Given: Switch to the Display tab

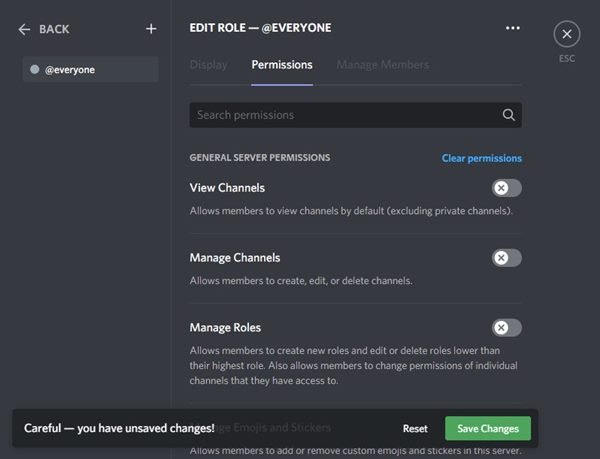Looking at the screenshot, I should [x=209, y=65].
